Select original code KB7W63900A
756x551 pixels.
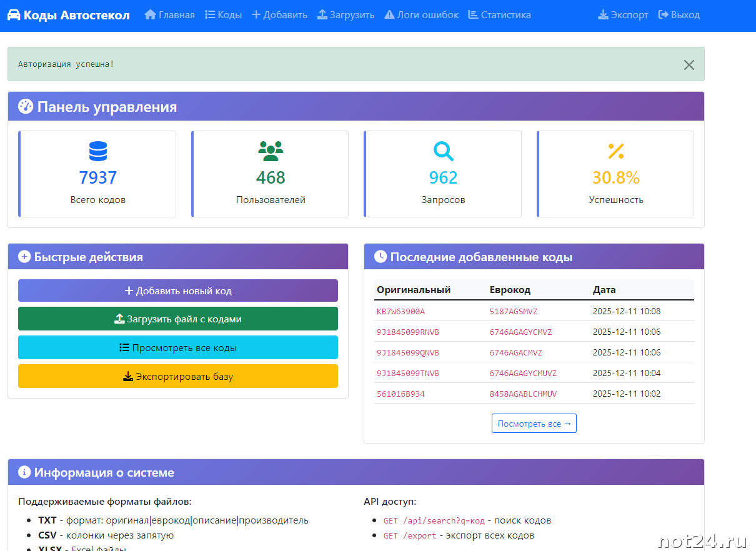[x=400, y=311]
